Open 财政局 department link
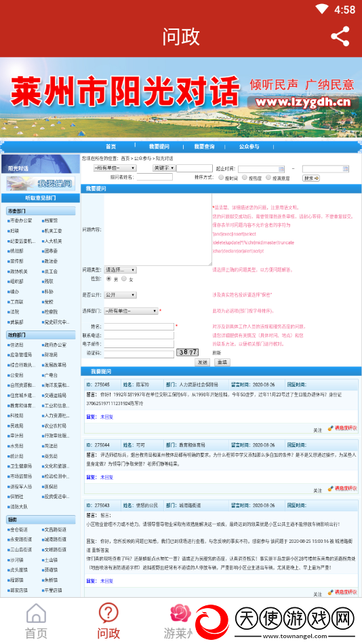Image resolution: width=362 pixels, height=644 pixels. [x=52, y=354]
